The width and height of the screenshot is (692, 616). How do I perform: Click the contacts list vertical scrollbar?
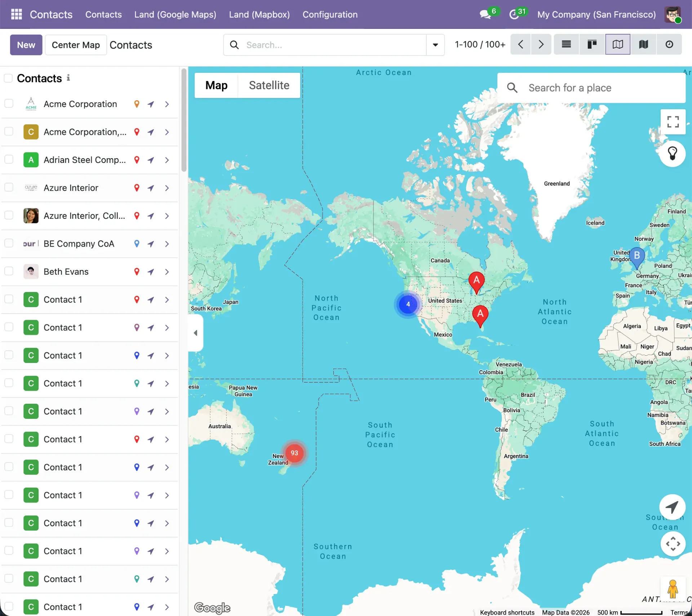click(x=184, y=121)
